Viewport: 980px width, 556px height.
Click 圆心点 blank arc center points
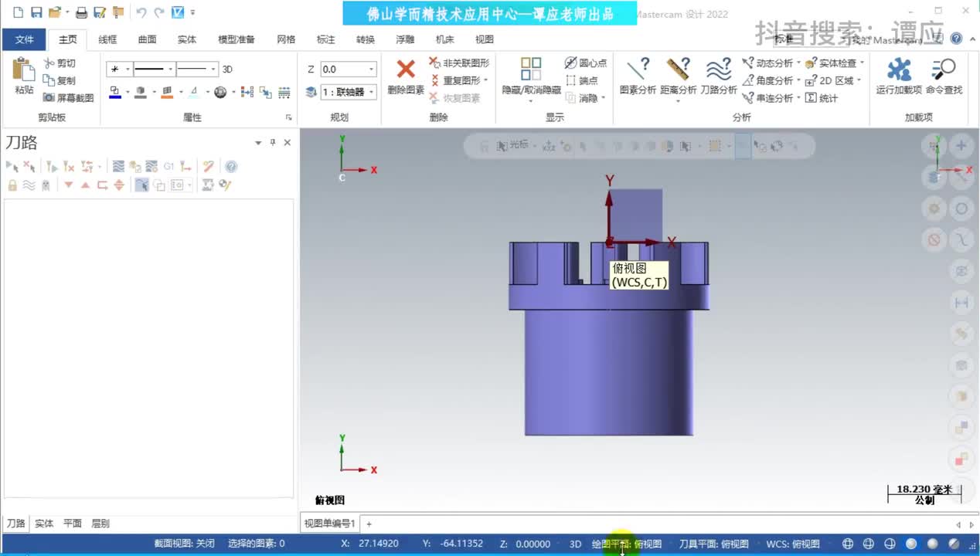point(586,63)
